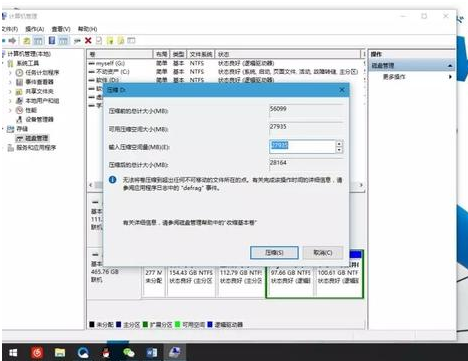Image resolution: width=468 pixels, height=361 pixels.
Task: Click the yellow folder search icon in toolbar
Action: point(121,41)
